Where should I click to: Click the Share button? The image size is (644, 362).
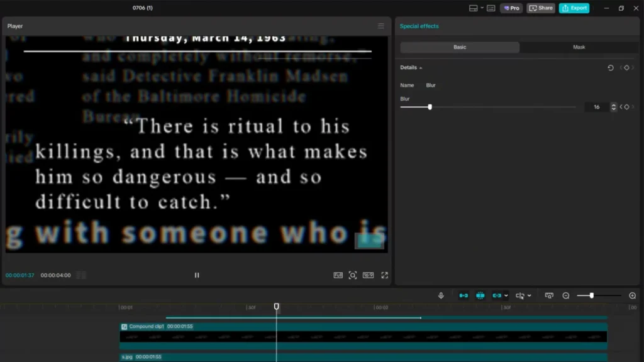pyautogui.click(x=541, y=8)
